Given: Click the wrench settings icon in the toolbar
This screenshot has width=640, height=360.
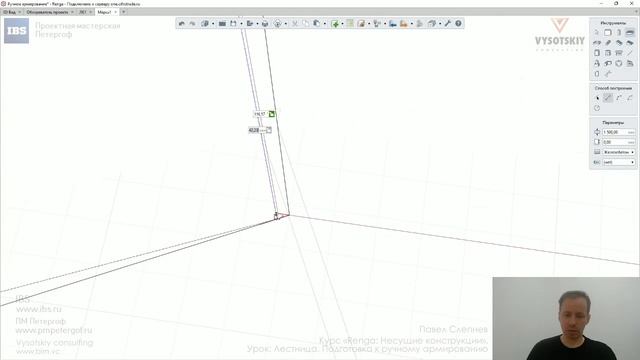Looking at the screenshot, I should pyautogui.click(x=447, y=24).
